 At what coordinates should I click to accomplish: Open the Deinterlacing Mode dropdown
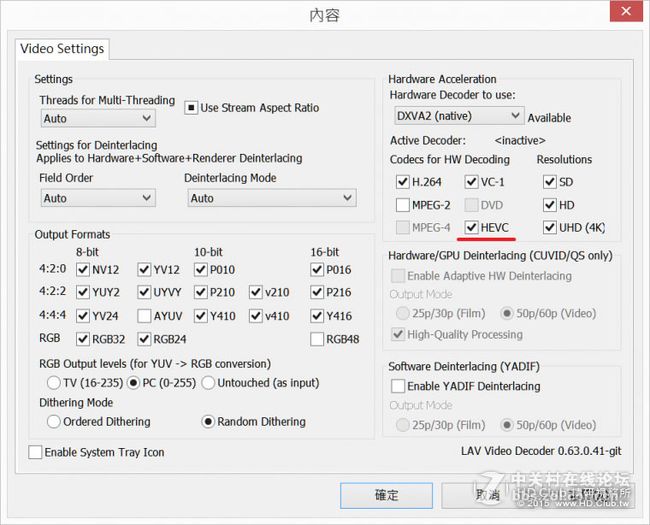pyautogui.click(x=272, y=198)
